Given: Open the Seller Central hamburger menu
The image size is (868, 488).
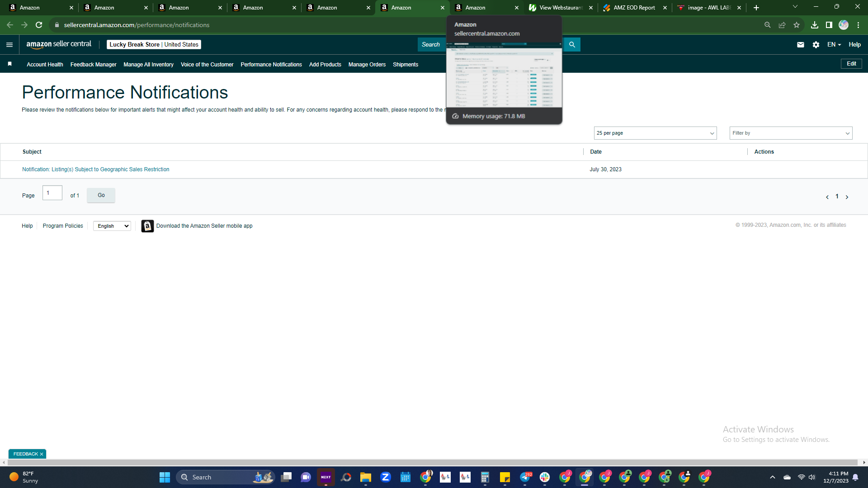Looking at the screenshot, I should [x=9, y=45].
